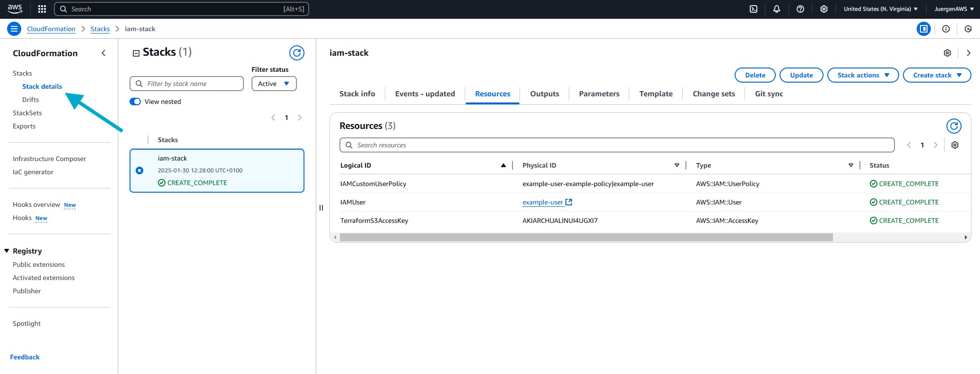The height and width of the screenshot is (374, 980).
Task: Open the example-user physical ID link
Action: [543, 202]
